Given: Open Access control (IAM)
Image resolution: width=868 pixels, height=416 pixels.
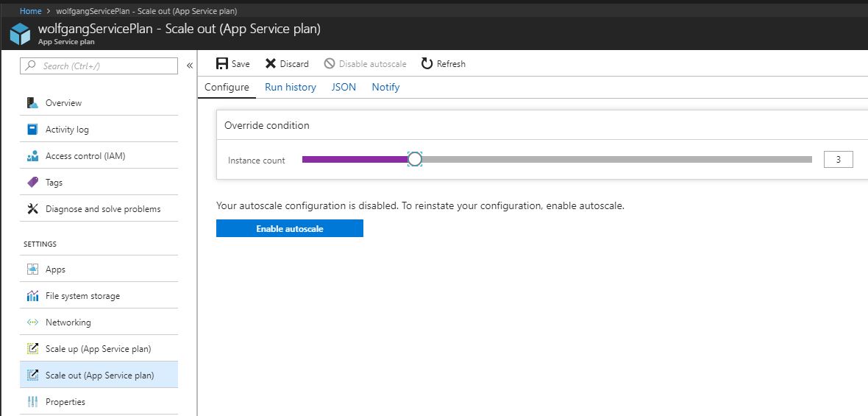Looking at the screenshot, I should point(99,156).
